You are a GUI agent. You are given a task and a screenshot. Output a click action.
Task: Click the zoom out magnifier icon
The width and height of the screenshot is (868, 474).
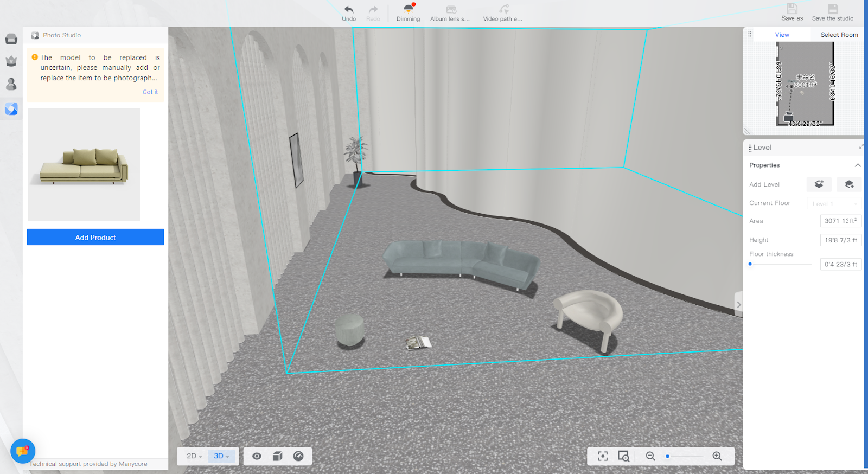(650, 456)
